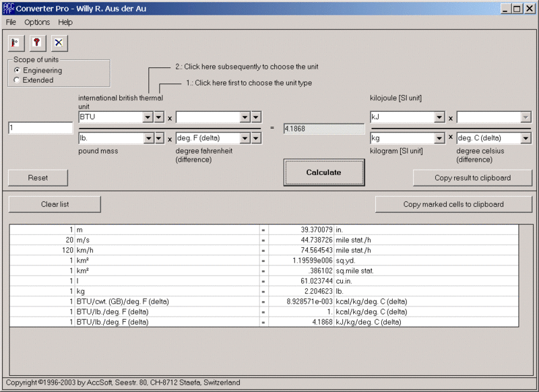Open the deg. F (delta) unit dropdown

(245, 139)
